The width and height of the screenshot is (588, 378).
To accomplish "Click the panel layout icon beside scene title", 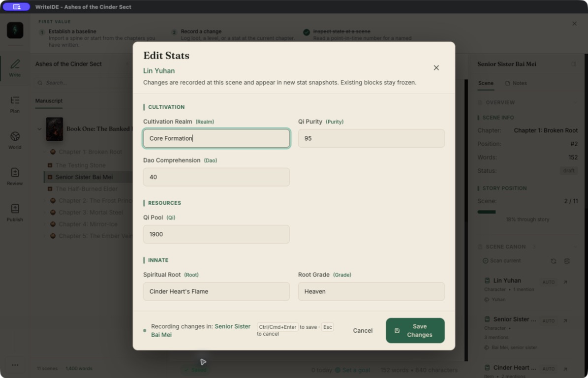I will (574, 64).
